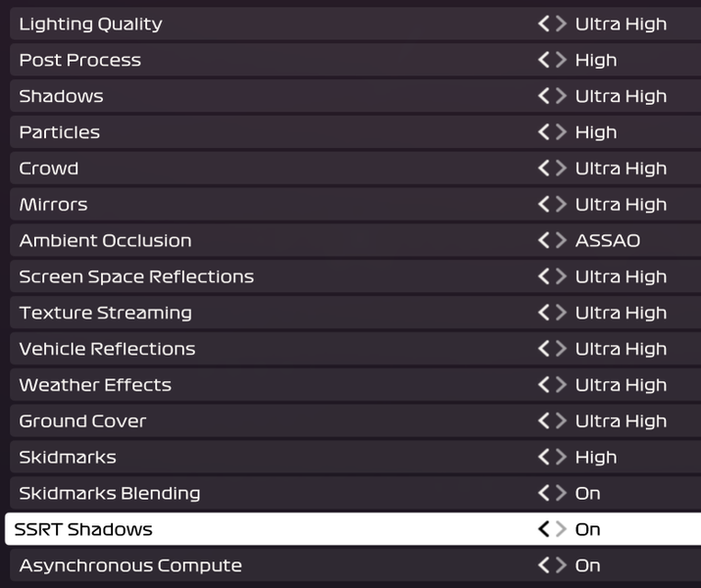701x588 pixels.
Task: Cycle Screen Space Reflections left
Action: (543, 276)
